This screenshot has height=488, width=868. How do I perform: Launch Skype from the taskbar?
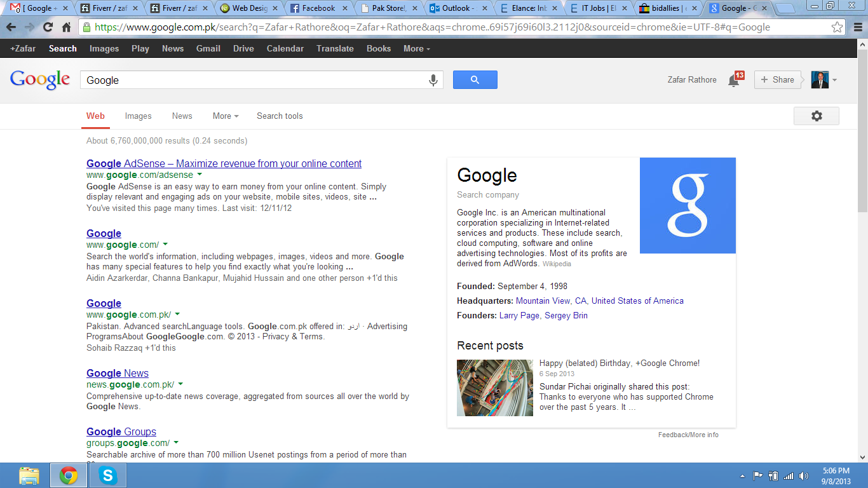(x=108, y=475)
